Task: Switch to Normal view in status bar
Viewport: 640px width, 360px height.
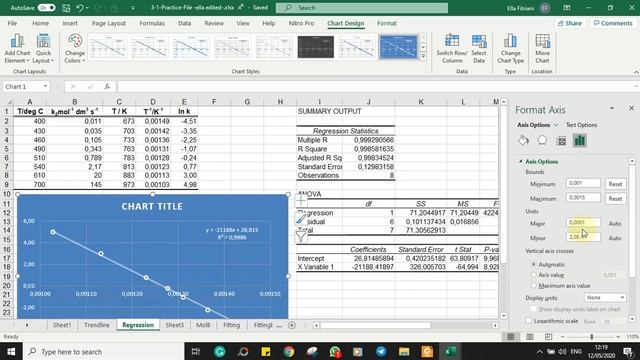Action: click(511, 337)
